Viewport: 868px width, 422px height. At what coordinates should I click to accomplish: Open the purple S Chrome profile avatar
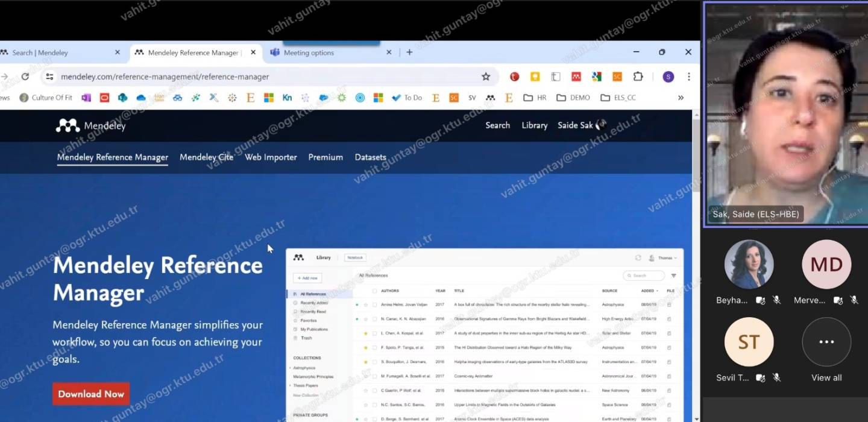coord(668,77)
